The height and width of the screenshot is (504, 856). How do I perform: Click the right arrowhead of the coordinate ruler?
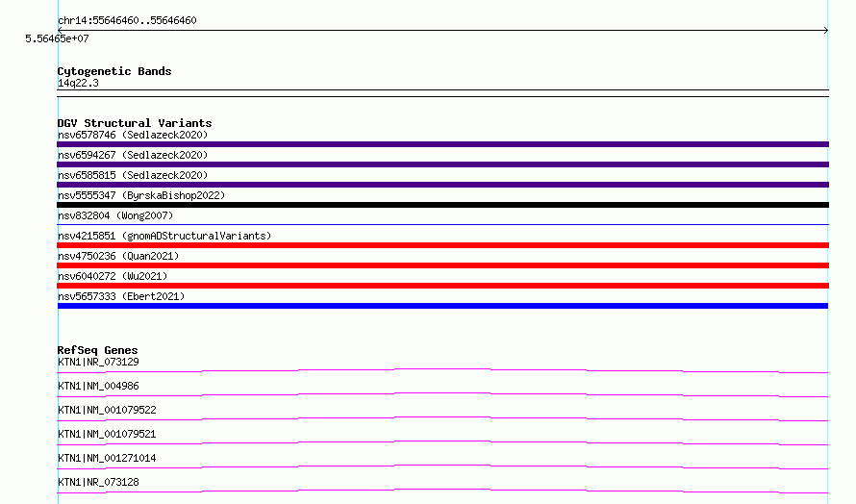[x=826, y=31]
